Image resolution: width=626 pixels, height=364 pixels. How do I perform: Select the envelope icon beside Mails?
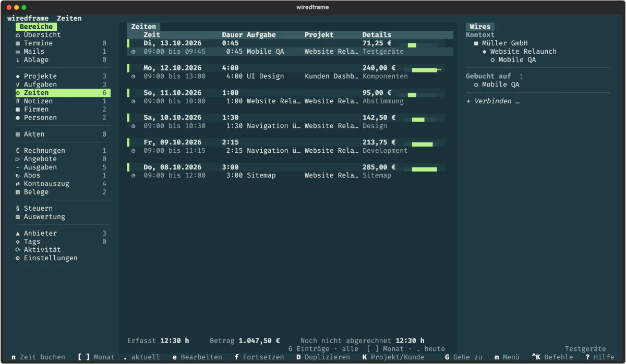coord(18,52)
